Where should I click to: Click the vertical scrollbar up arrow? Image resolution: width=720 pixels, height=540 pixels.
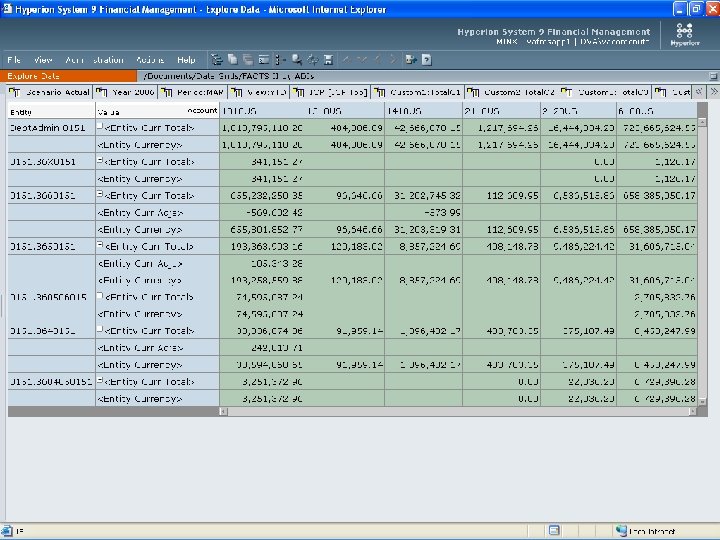(x=702, y=122)
